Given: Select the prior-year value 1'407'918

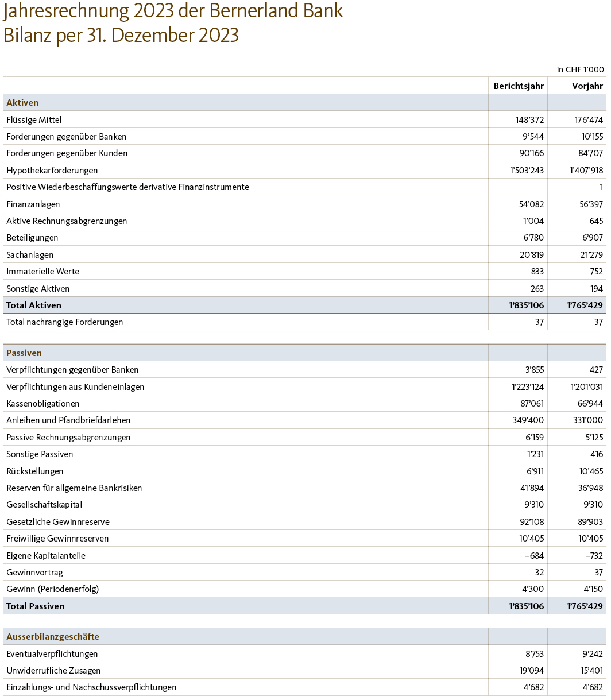Looking at the screenshot, I should pyautogui.click(x=586, y=171).
